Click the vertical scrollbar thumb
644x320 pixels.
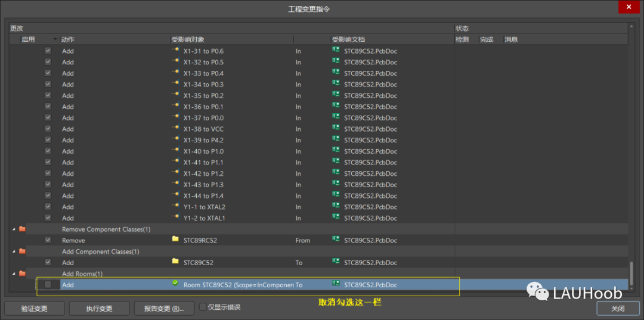(x=631, y=274)
